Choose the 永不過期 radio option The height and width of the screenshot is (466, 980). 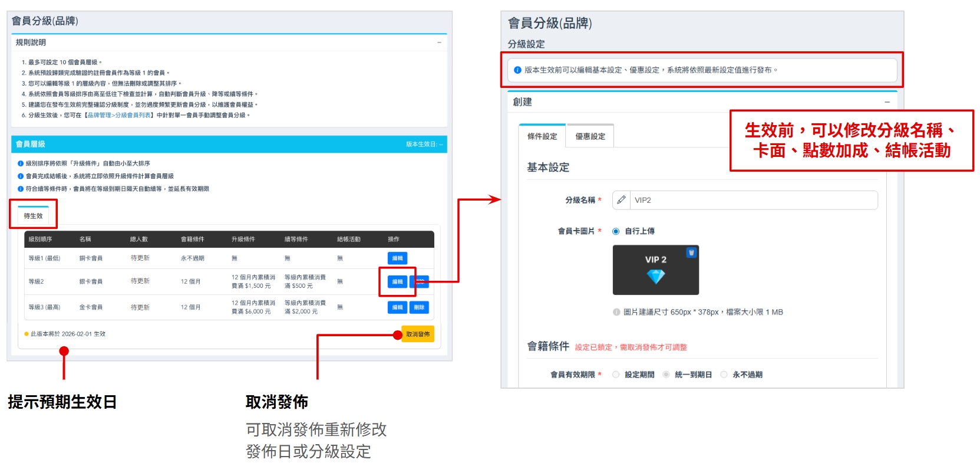(724, 375)
